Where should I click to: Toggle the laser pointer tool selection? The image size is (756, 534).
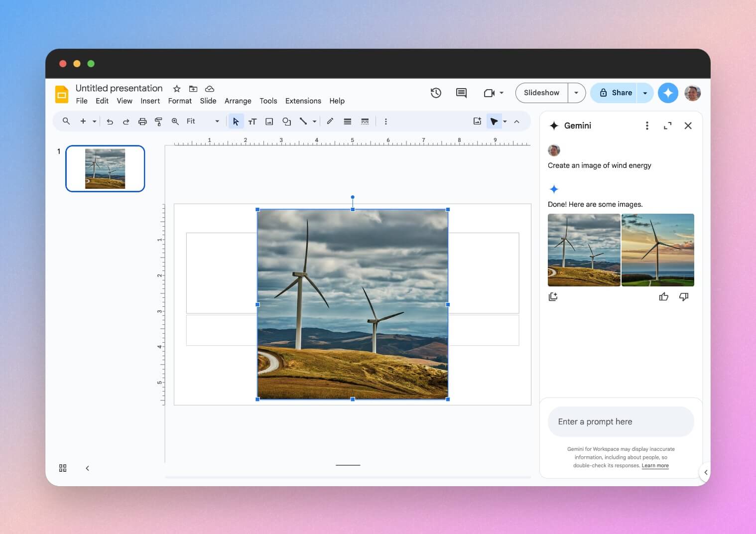(x=494, y=121)
